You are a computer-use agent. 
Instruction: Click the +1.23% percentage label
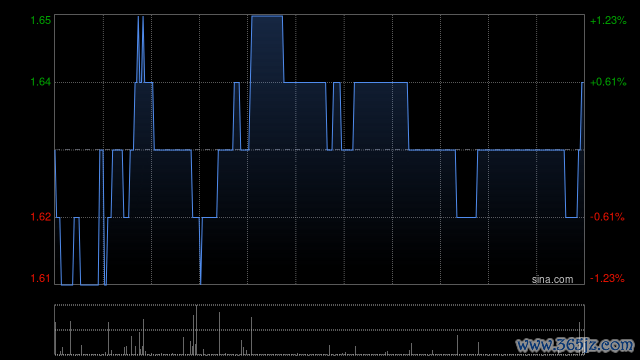pos(608,20)
